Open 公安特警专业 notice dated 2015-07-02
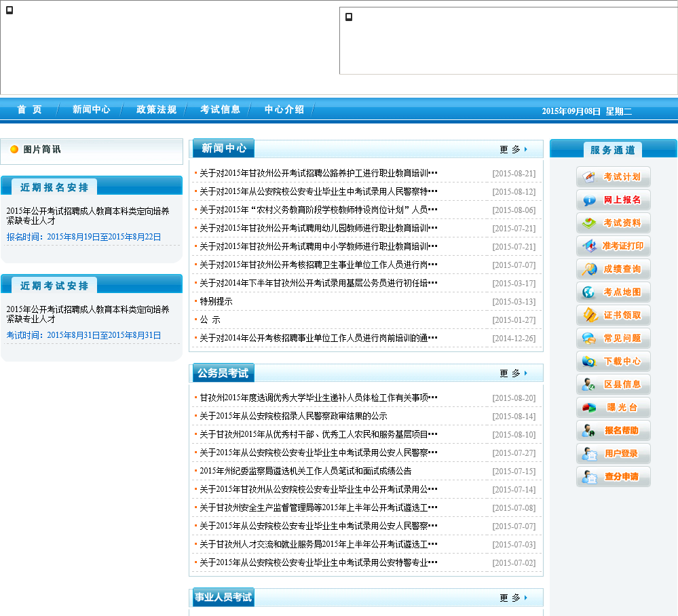This screenshot has width=678, height=616. pos(318,562)
